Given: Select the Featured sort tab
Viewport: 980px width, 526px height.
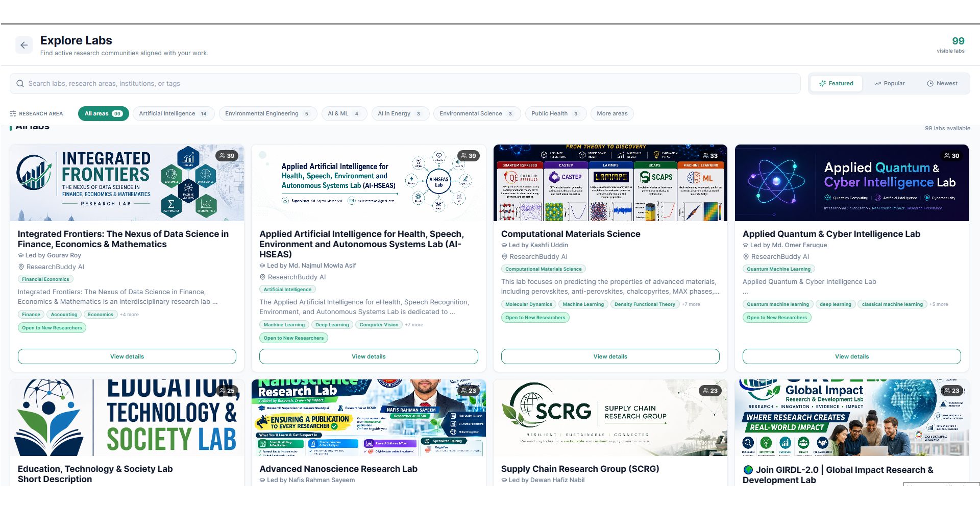Looking at the screenshot, I should (x=836, y=84).
